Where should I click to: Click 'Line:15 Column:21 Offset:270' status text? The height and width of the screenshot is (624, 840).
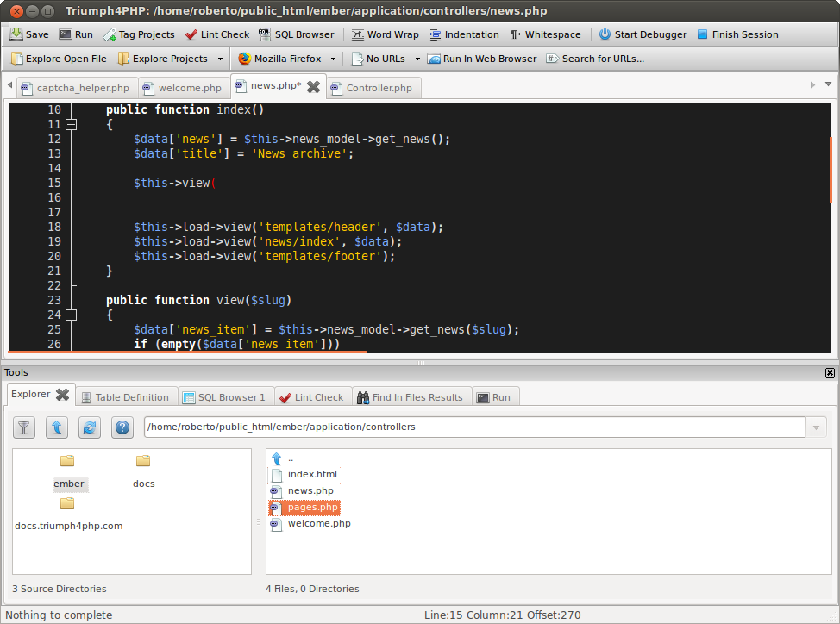tap(503, 615)
